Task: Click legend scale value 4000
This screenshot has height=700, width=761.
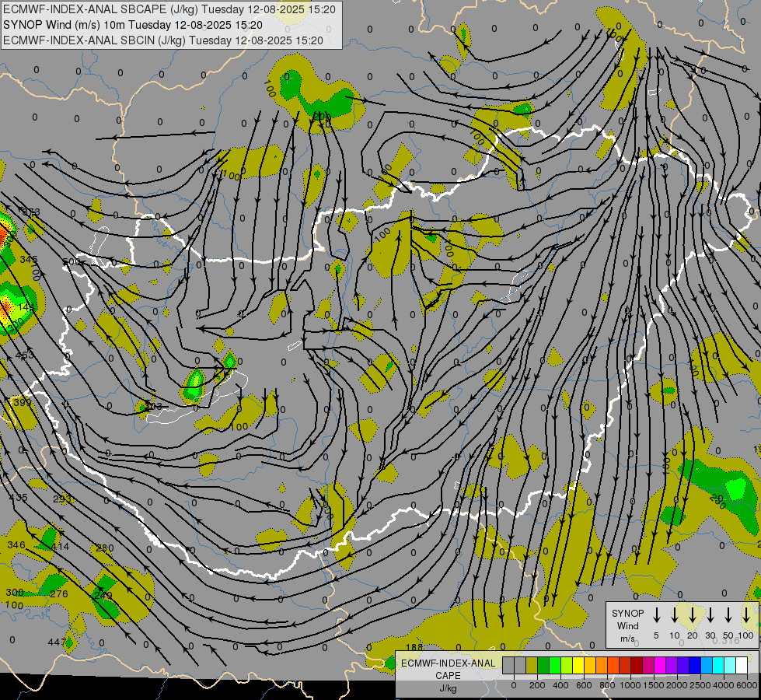Action: 724,685
